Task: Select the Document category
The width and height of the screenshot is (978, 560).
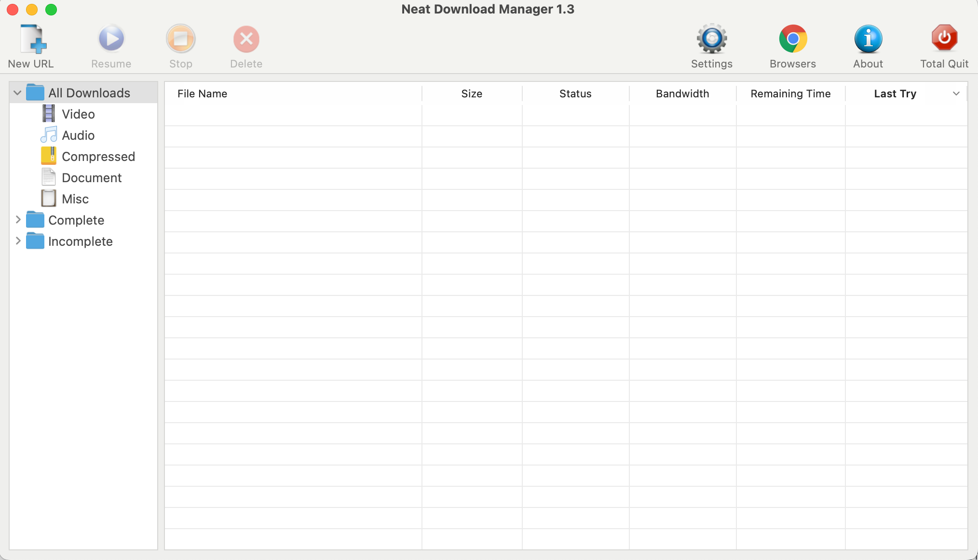Action: click(91, 178)
